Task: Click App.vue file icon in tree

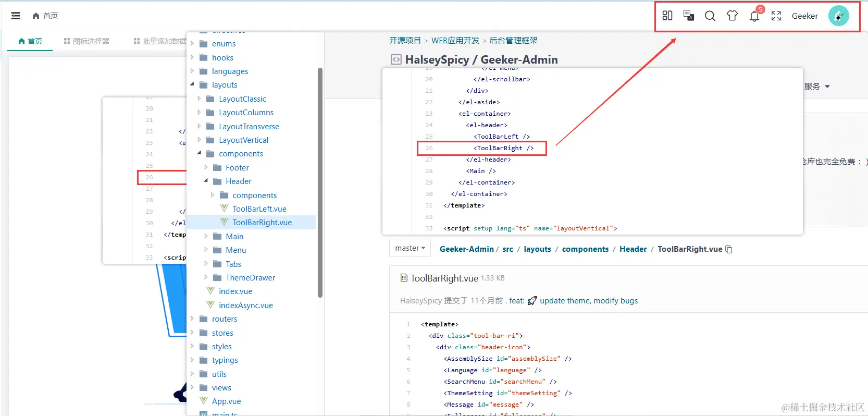Action: click(204, 401)
